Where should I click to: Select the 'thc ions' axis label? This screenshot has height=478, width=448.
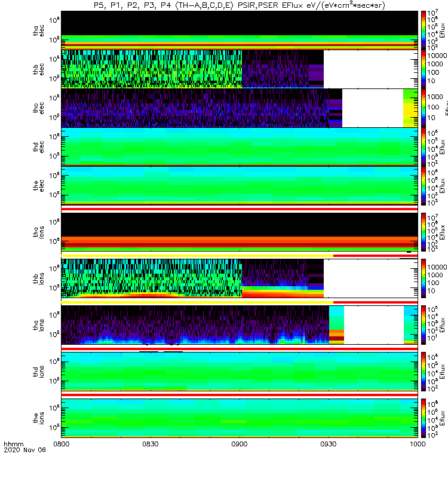coord(38,325)
